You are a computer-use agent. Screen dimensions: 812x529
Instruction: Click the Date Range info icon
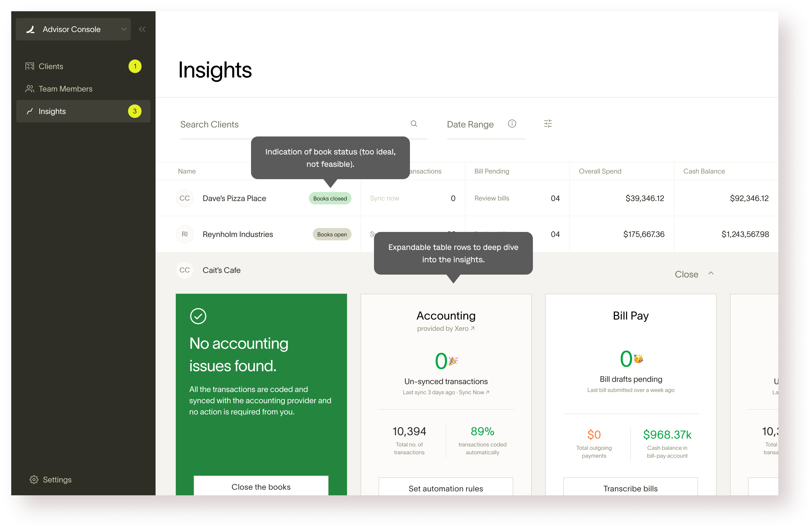pyautogui.click(x=512, y=124)
